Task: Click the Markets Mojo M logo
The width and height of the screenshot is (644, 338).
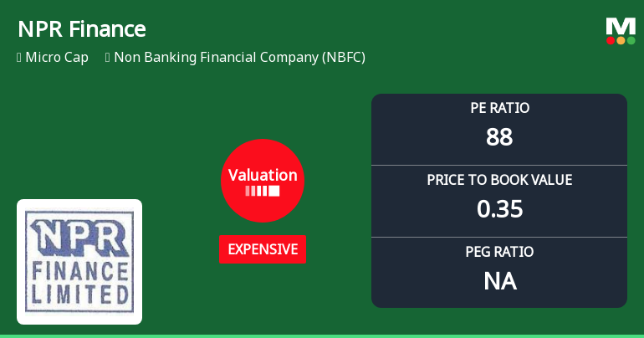Action: pyautogui.click(x=621, y=26)
